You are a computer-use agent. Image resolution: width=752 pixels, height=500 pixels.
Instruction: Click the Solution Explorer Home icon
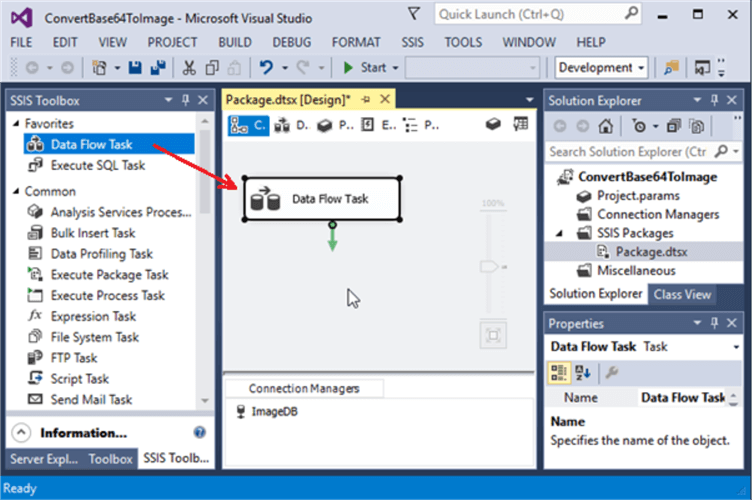pos(606,126)
